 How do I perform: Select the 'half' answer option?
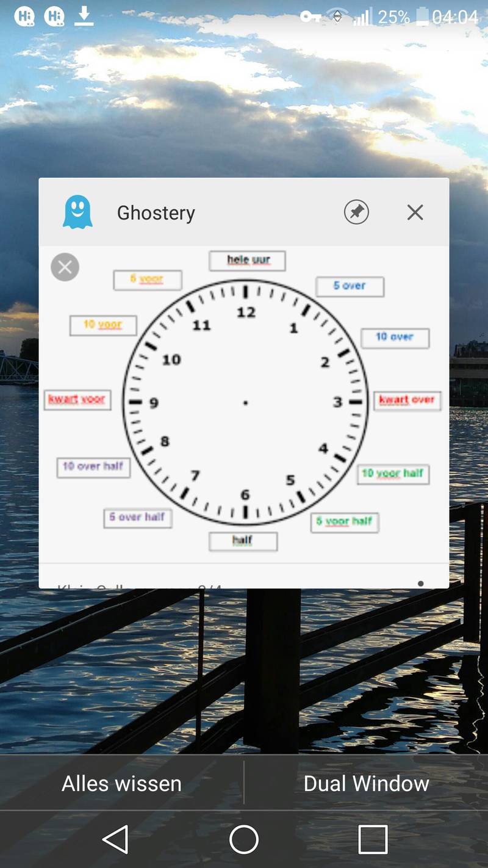(243, 541)
